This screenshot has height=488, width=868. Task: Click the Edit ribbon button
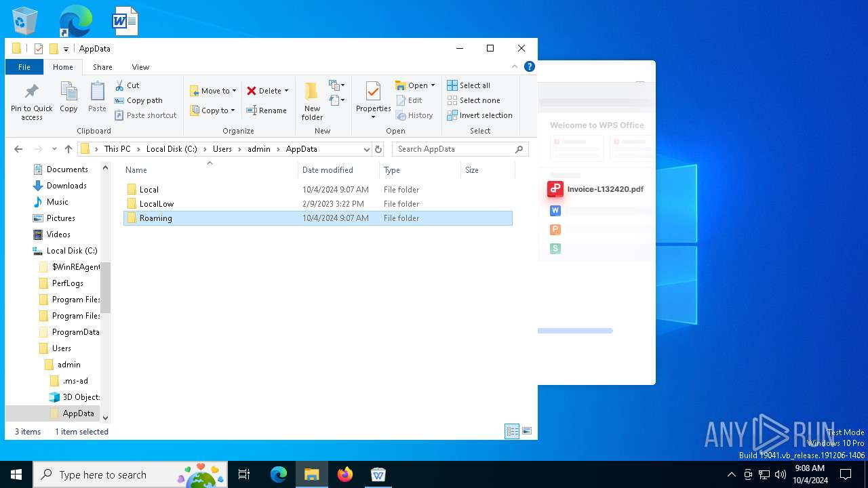point(409,100)
